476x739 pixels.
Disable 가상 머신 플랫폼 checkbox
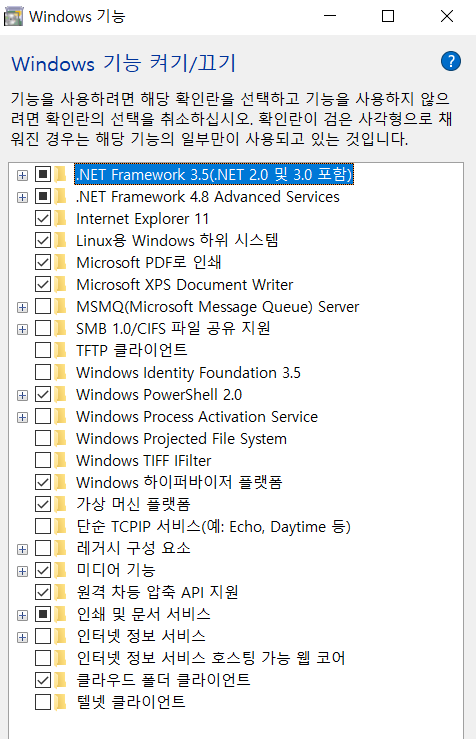(x=43, y=504)
